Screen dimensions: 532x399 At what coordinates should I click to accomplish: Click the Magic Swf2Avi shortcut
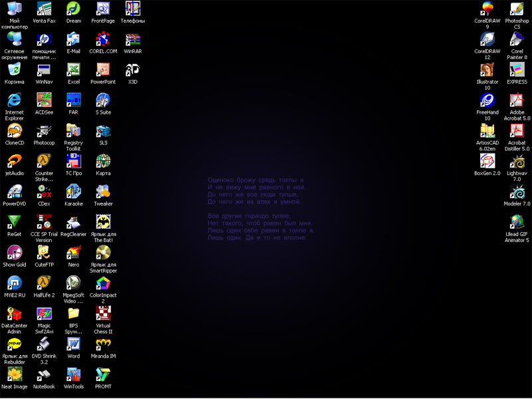(x=44, y=314)
